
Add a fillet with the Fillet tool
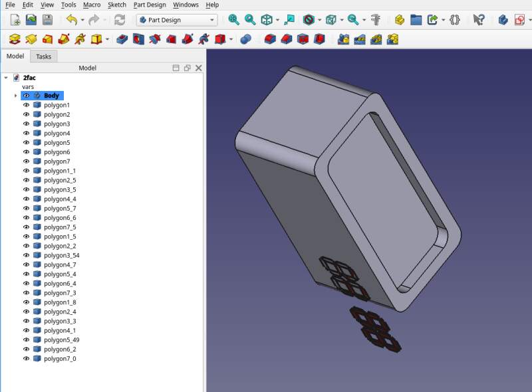tap(269, 39)
